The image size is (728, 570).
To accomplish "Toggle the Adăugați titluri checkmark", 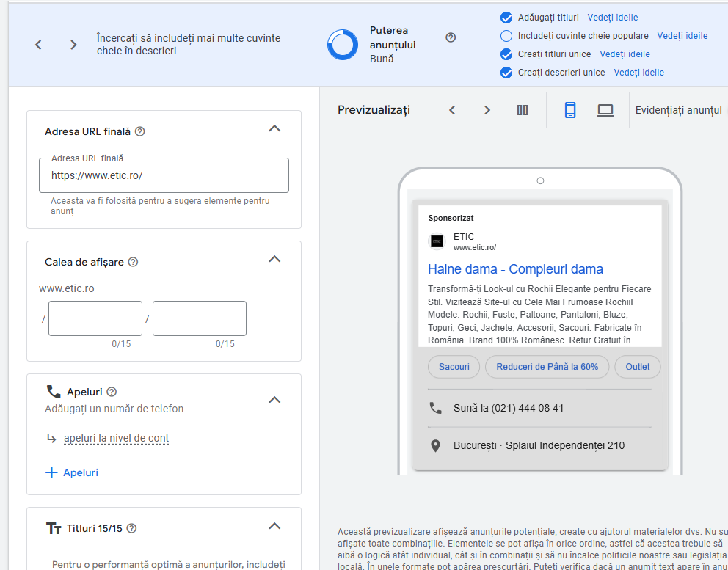I will [506, 18].
